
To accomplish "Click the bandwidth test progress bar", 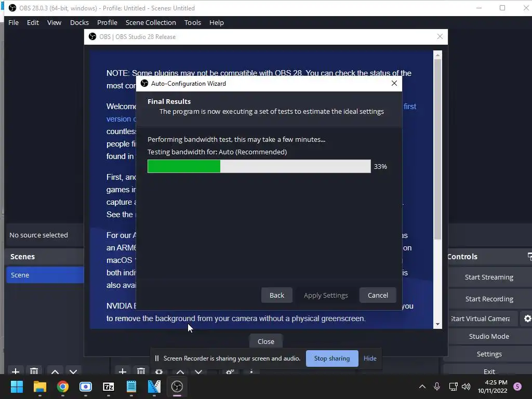I will point(259,166).
